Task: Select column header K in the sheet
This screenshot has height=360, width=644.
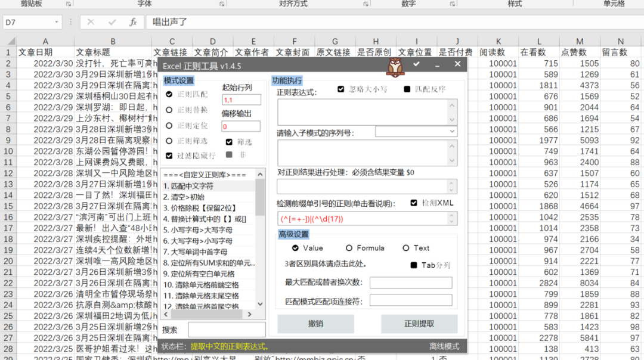Action: pyautogui.click(x=498, y=41)
